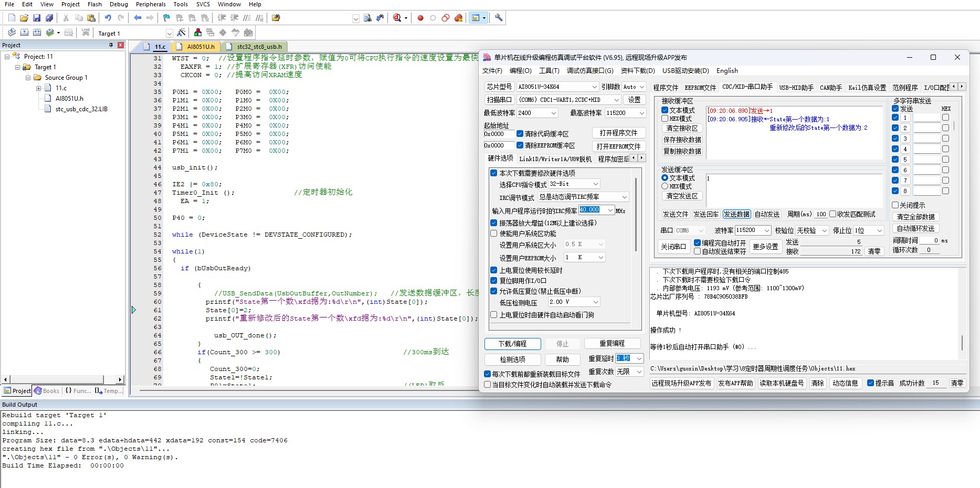980x488 pixels.
Task: Click 发送数据 button
Action: pyautogui.click(x=736, y=214)
